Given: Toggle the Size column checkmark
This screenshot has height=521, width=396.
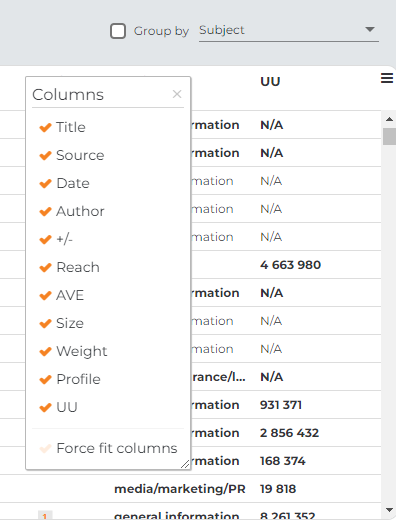Looking at the screenshot, I should (61, 323).
